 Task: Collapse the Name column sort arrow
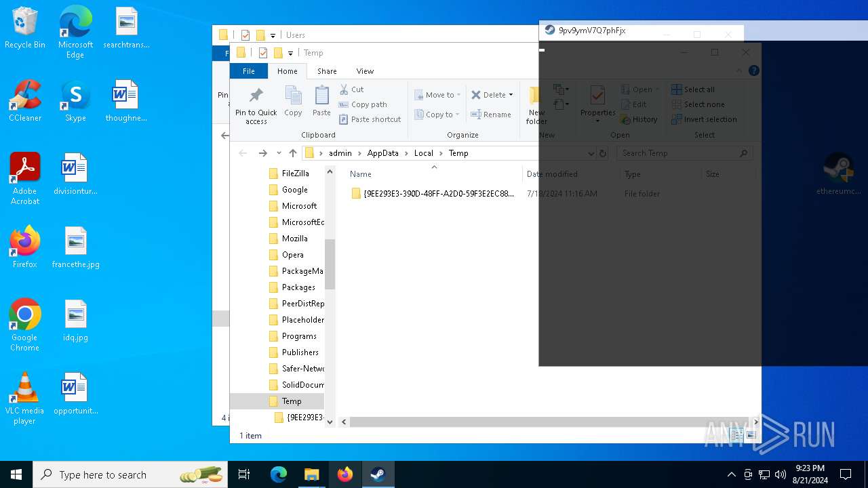[434, 167]
